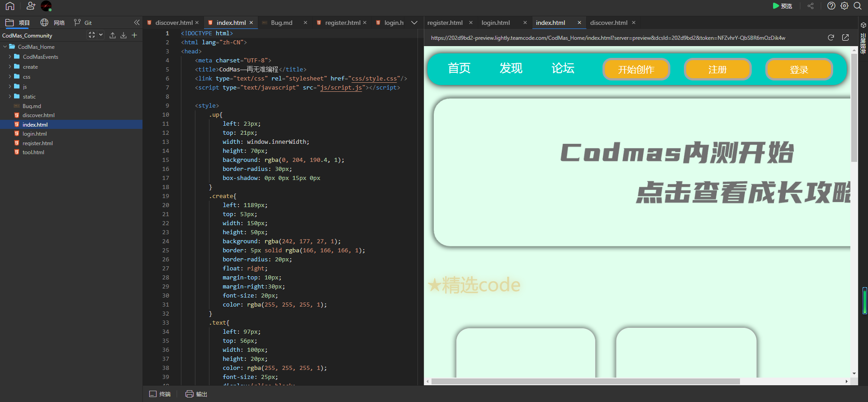The width and height of the screenshot is (868, 402).
Task: Click the preview horizontal scrollbar thumb
Action: pyautogui.click(x=586, y=382)
